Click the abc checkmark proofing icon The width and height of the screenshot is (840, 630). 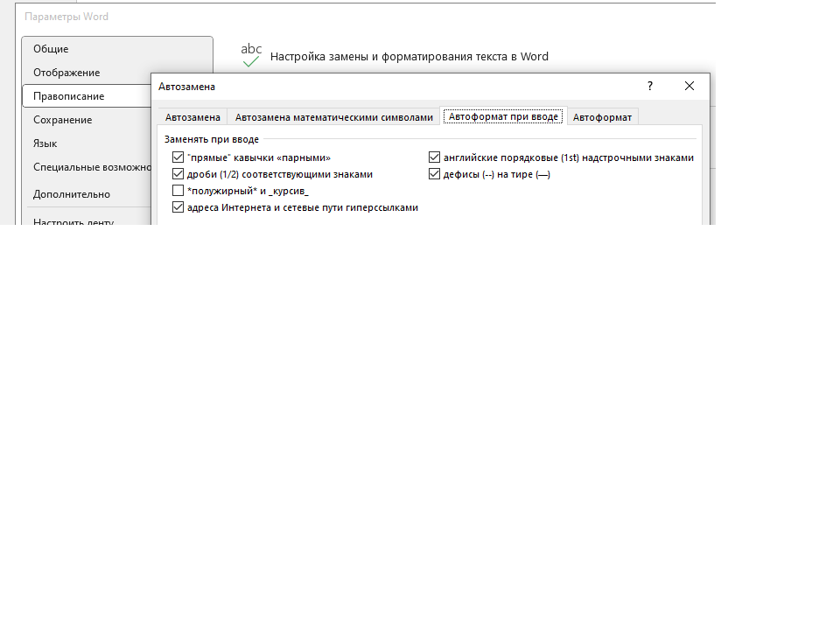251,55
